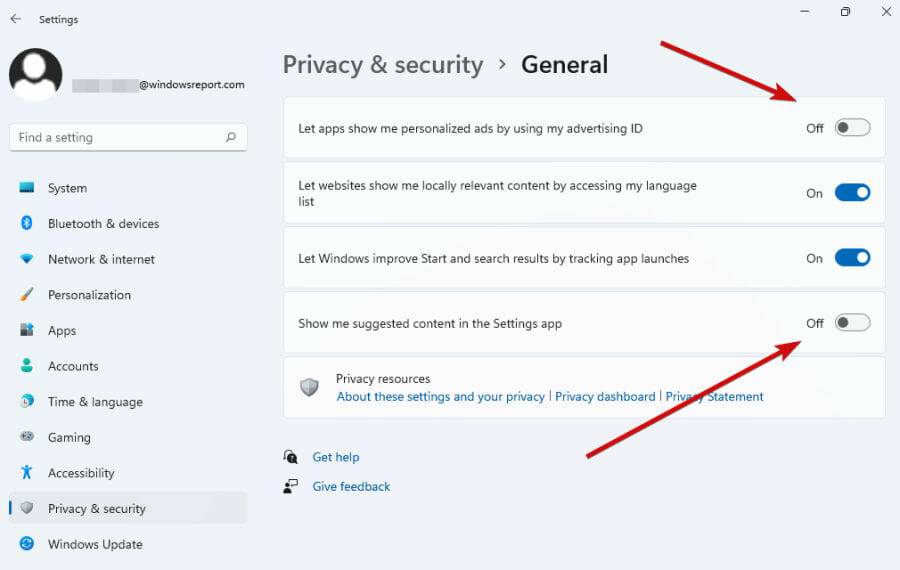Screen dimensions: 900x570
Task: Click the Windows Update icon
Action: point(27,544)
